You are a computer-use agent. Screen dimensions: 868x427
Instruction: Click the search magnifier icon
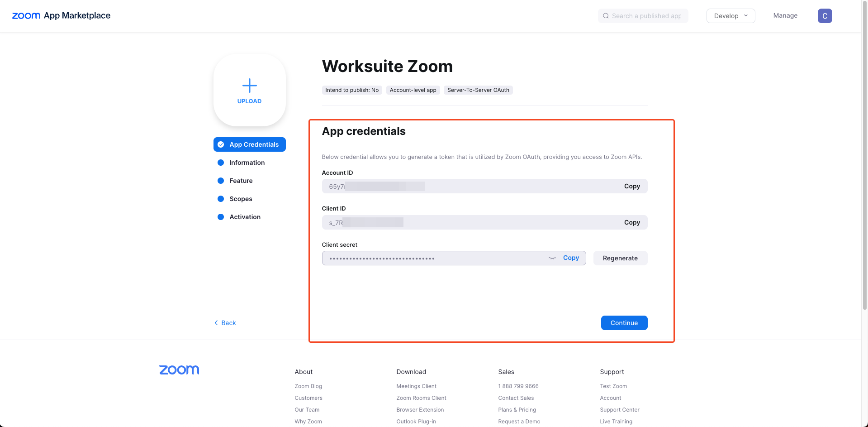[x=606, y=16]
